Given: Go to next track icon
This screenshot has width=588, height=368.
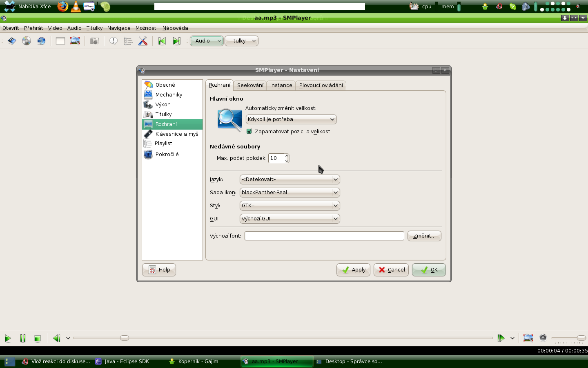Looking at the screenshot, I should point(177,41).
